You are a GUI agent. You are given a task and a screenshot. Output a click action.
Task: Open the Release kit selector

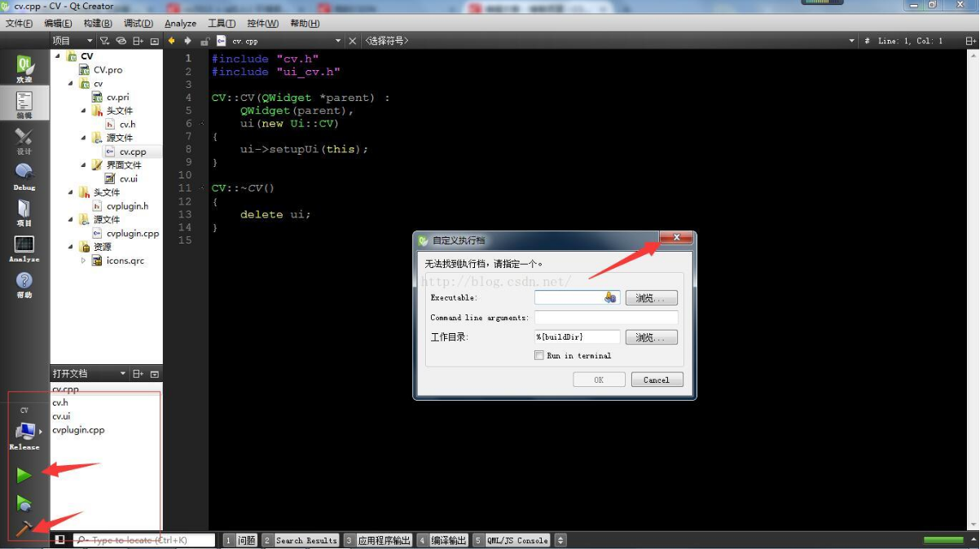pyautogui.click(x=25, y=434)
